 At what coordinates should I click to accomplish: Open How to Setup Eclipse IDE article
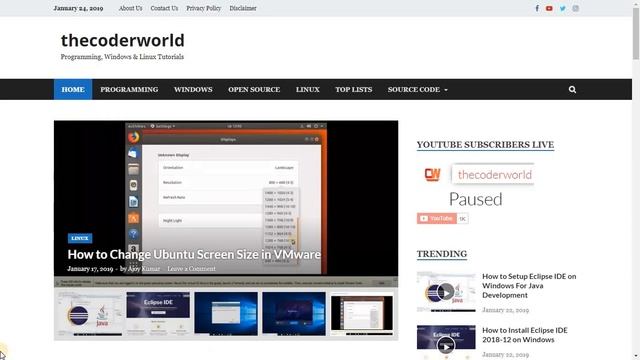pyautogui.click(x=529, y=286)
